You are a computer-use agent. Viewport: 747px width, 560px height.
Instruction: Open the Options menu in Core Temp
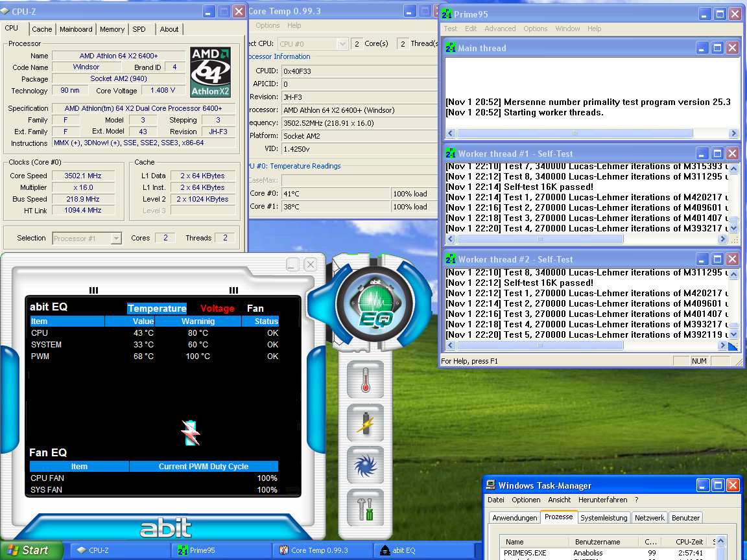[x=267, y=25]
